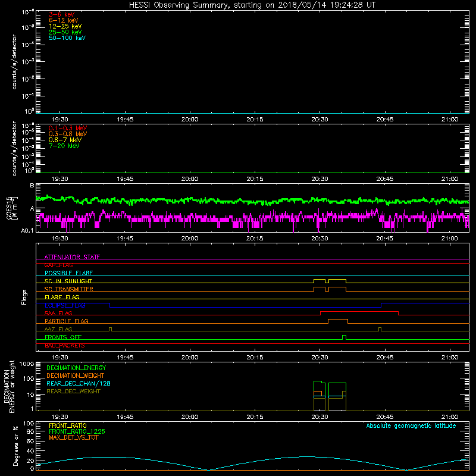Click the 21:00 tick label under decimation plot
Viewport: 476px width, 476px height.
450,417
